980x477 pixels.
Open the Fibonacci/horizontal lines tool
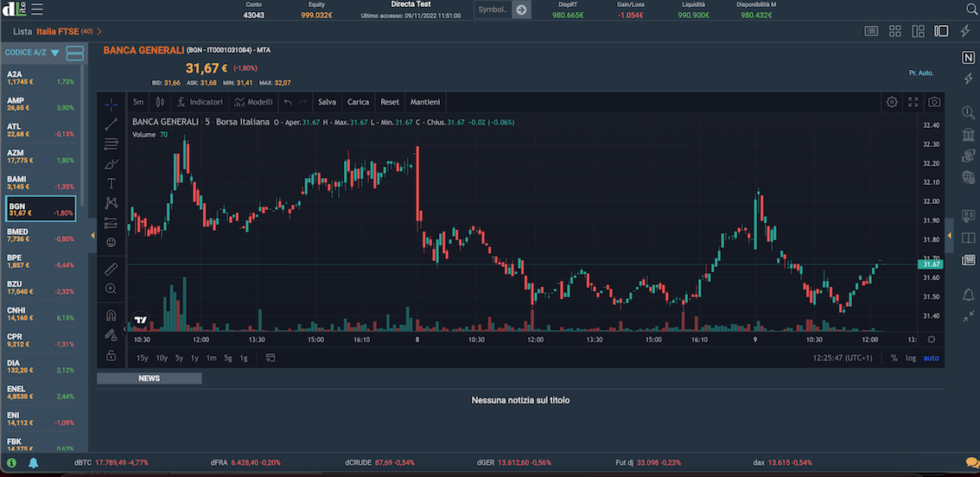111,143
